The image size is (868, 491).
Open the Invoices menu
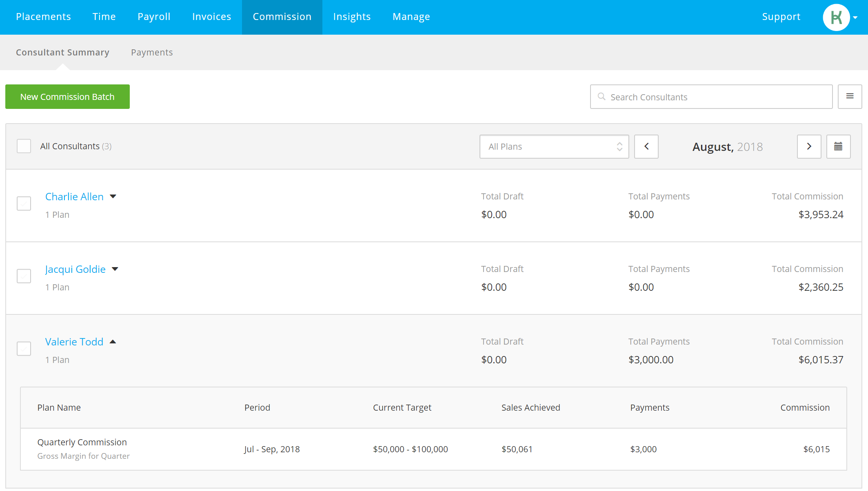click(x=211, y=17)
